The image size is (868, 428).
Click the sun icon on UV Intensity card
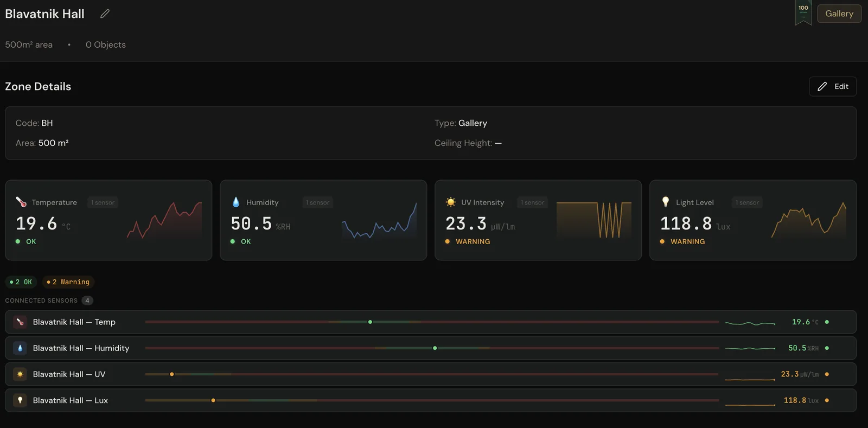[451, 202]
